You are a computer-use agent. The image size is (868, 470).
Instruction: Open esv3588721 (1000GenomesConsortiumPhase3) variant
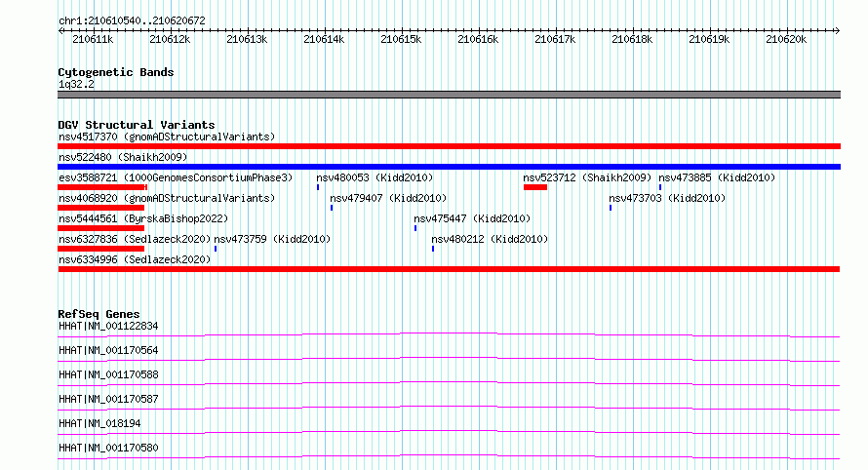[x=176, y=177]
